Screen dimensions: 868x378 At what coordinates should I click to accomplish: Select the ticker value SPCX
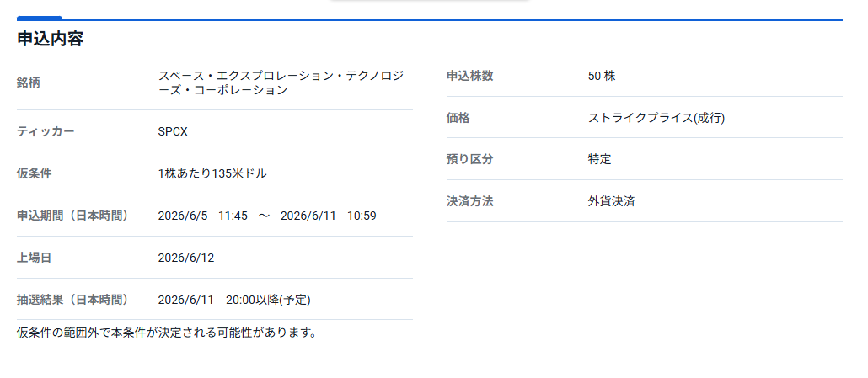[173, 131]
